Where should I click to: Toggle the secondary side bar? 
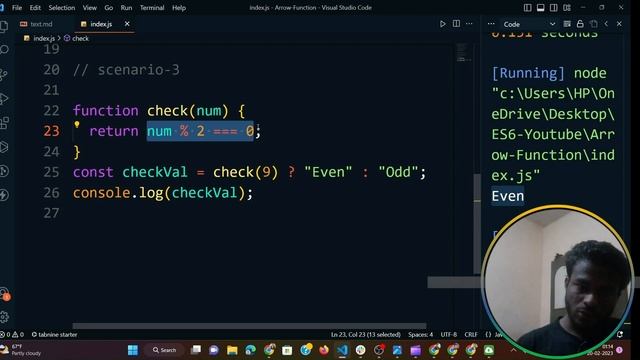554,8
